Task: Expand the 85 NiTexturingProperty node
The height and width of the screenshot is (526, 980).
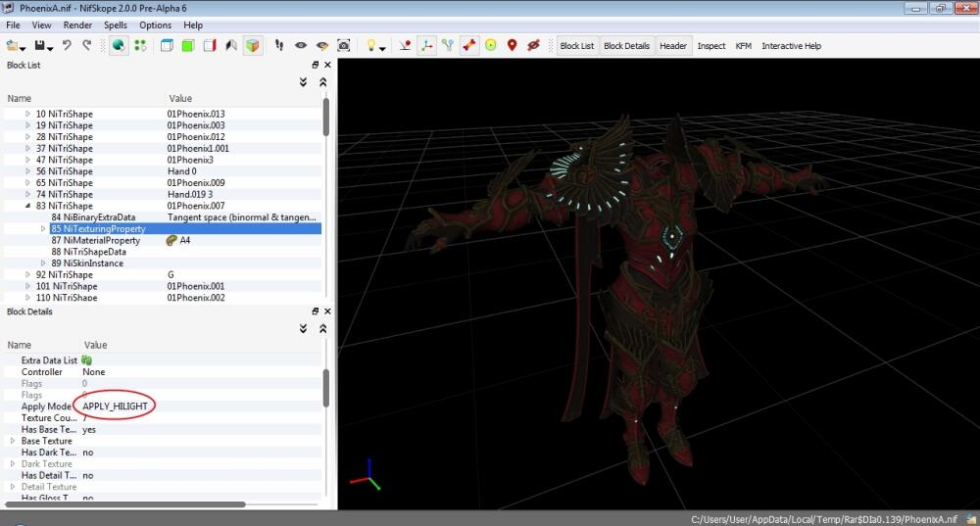Action: pos(43,228)
